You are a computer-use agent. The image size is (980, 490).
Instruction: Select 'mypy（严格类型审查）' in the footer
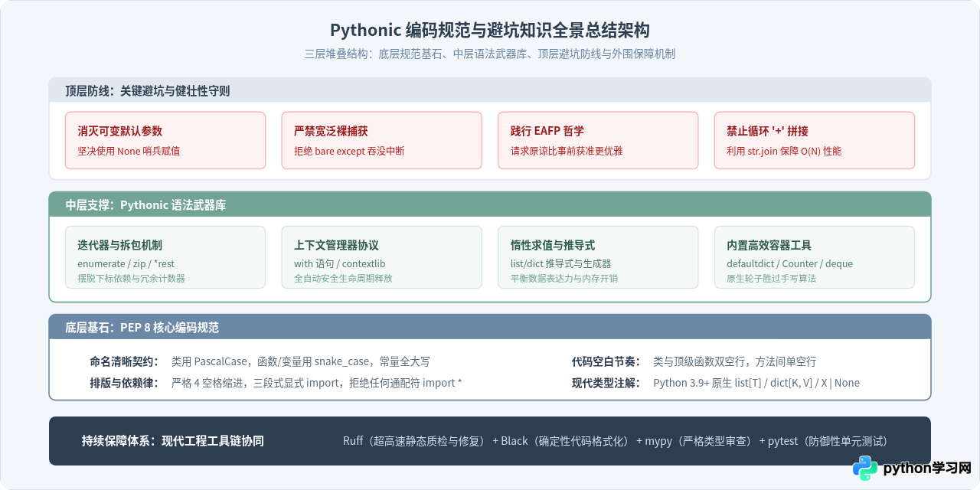[x=698, y=441]
